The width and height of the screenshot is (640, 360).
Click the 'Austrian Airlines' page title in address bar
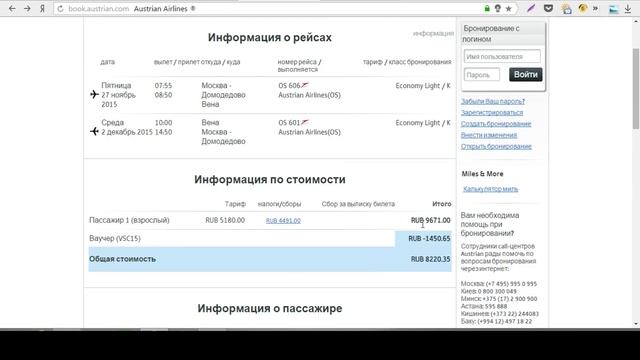160,9
